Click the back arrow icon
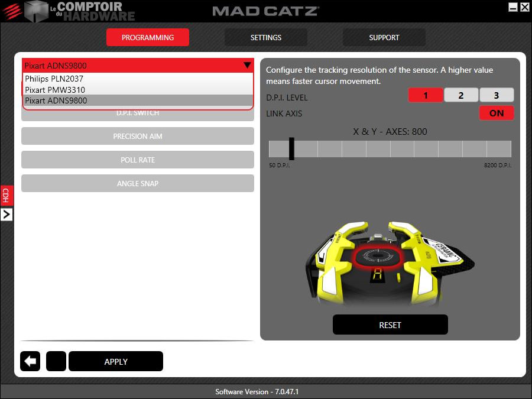 [x=30, y=361]
